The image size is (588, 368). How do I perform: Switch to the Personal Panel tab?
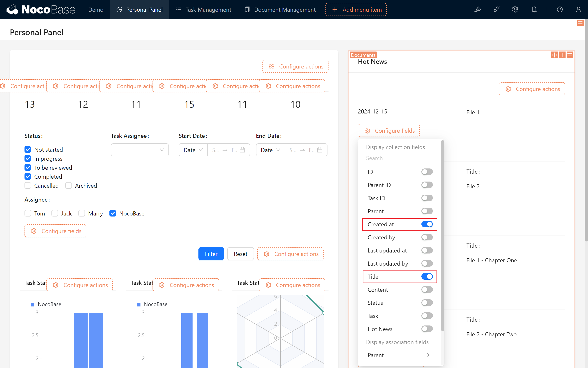click(x=140, y=9)
